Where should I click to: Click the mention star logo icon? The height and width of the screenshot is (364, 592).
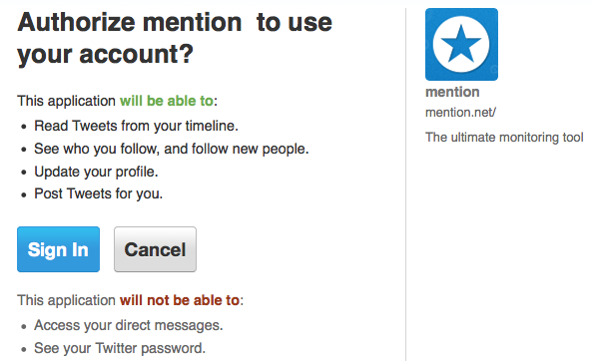click(x=461, y=45)
